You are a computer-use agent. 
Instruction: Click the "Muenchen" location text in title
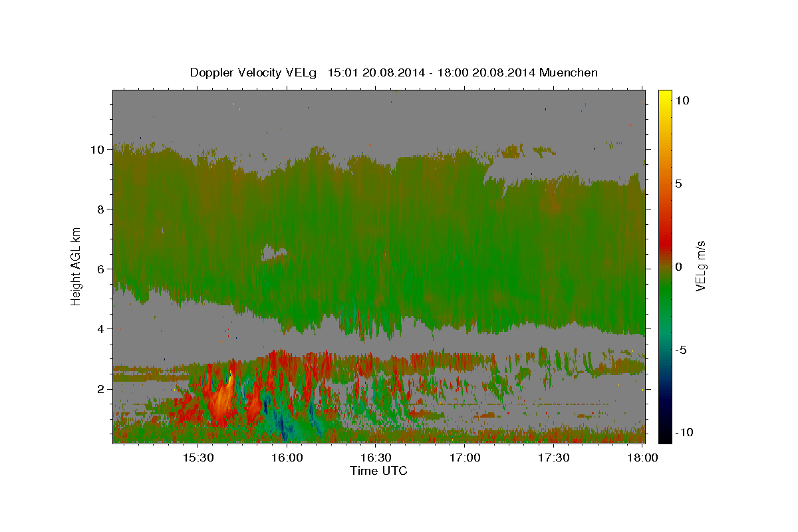(x=569, y=72)
